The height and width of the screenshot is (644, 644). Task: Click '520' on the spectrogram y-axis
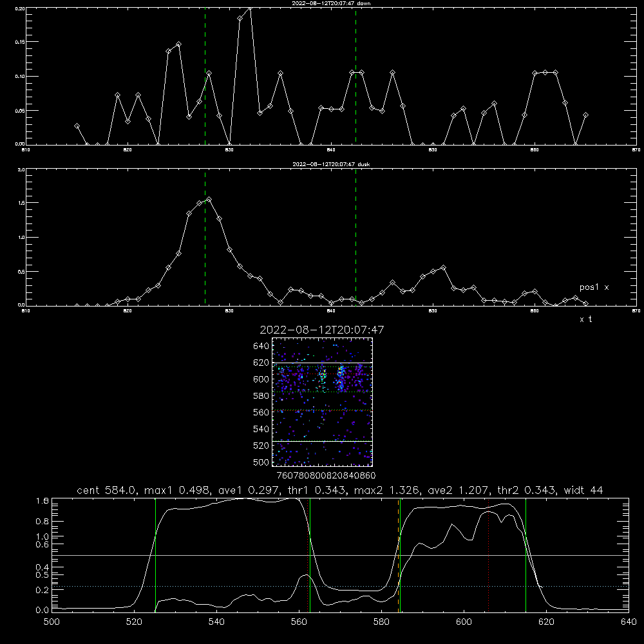(x=261, y=446)
